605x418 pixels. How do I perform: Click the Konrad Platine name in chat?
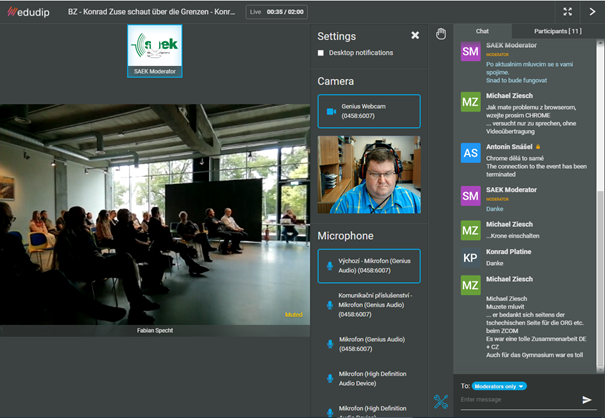click(x=509, y=252)
